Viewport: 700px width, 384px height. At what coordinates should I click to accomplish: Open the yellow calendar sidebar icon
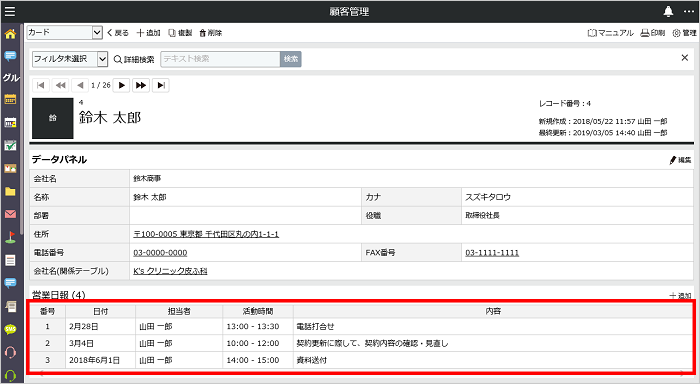click(10, 99)
